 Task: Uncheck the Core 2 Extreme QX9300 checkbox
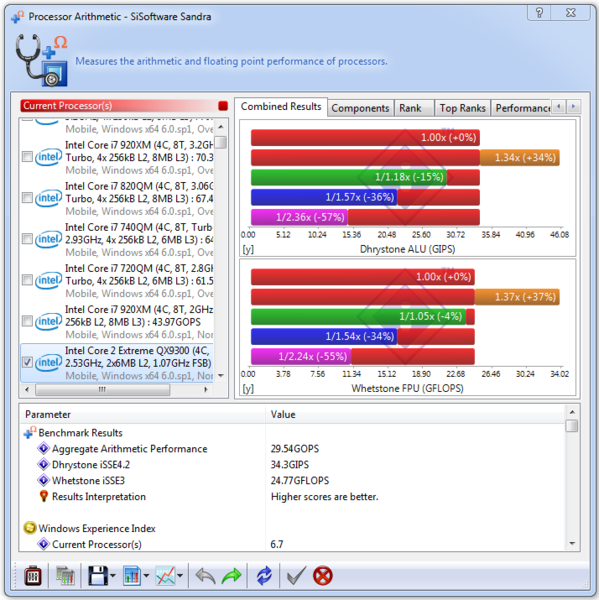pyautogui.click(x=27, y=362)
